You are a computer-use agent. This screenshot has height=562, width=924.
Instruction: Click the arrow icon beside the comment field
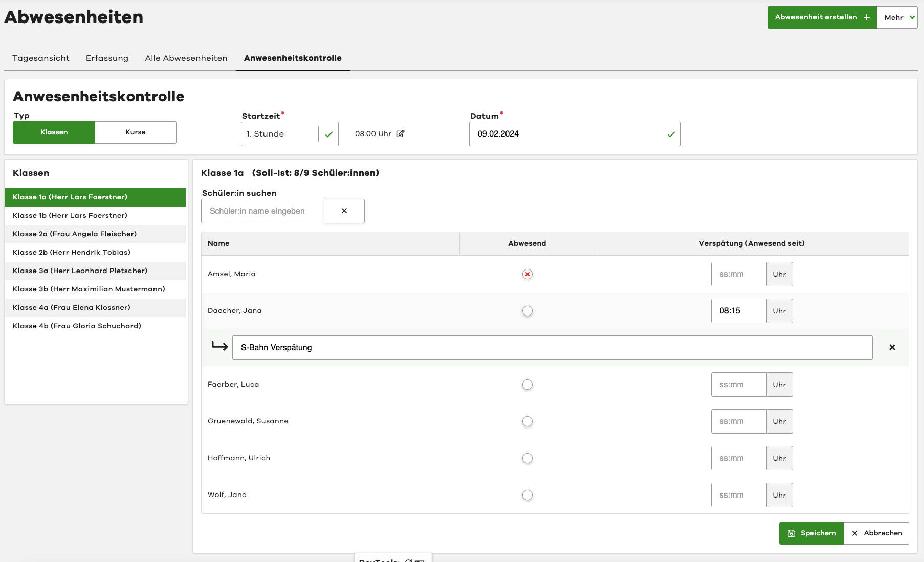click(219, 347)
